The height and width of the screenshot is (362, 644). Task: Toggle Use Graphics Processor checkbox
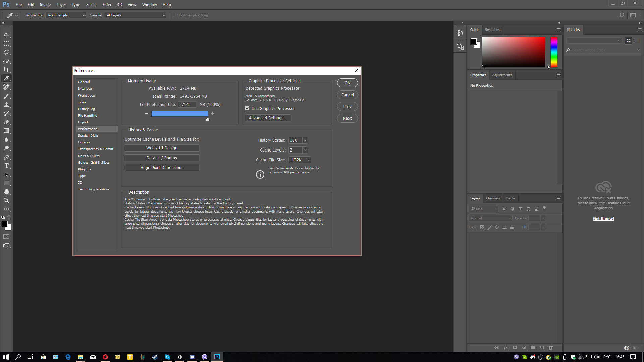coord(247,108)
